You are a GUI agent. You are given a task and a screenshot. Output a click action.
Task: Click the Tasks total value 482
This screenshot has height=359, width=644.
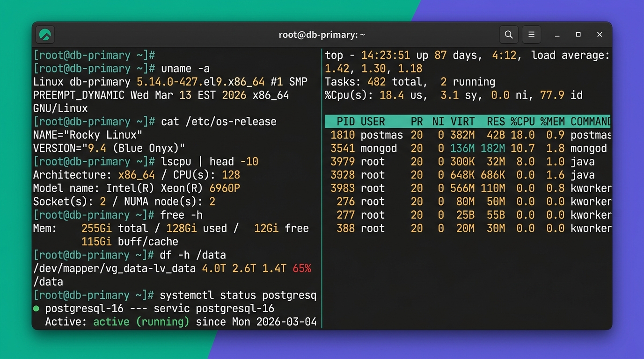[377, 82]
